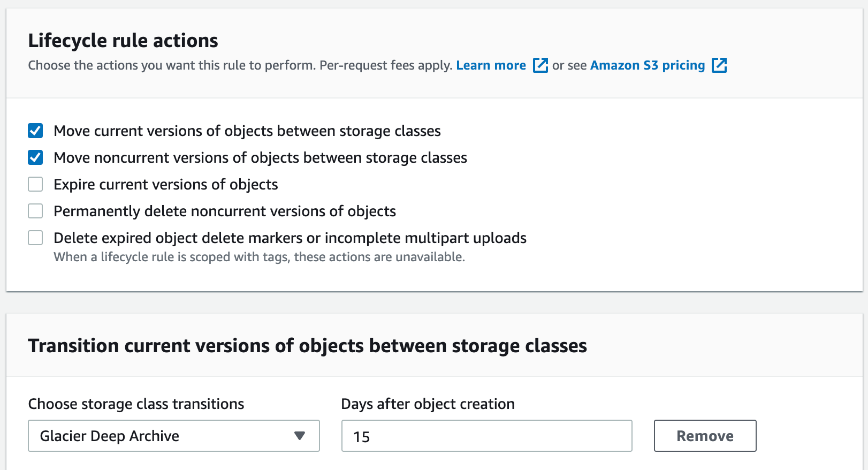Screen dimensions: 868x470
Task: Enable Delete expired object delete markers option
Action: [x=35, y=238]
